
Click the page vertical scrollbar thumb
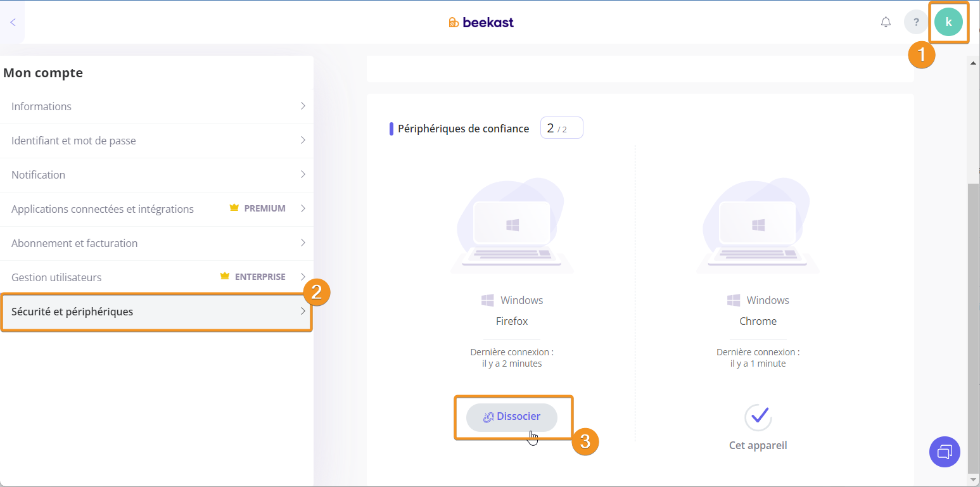(x=974, y=328)
